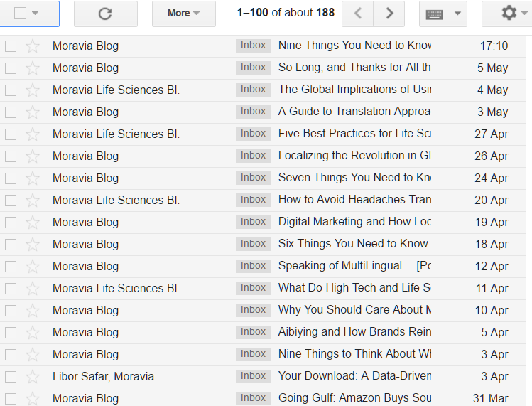Star the Guide to Translation email
The width and height of the screenshot is (532, 406).
pyautogui.click(x=33, y=112)
